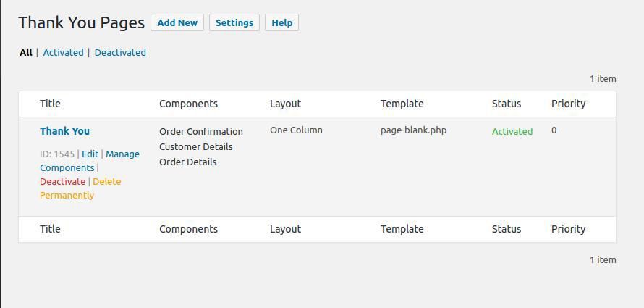The height and width of the screenshot is (308, 644).
Task: Open Manage Components for Thank You
Action: pos(90,161)
